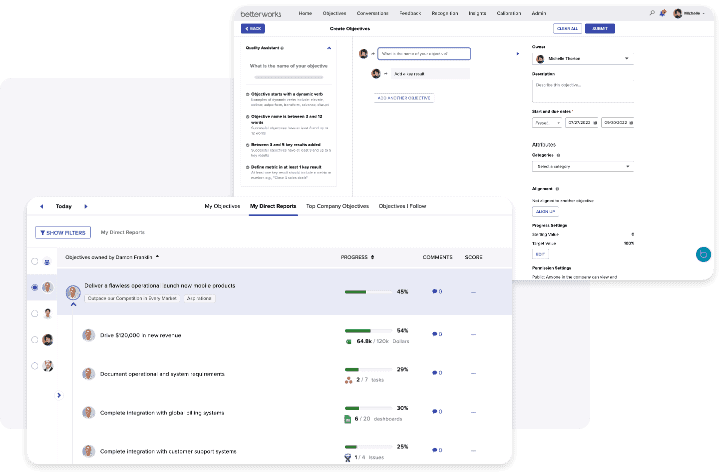Click owner avatar beside objective name field
Image resolution: width=723 pixels, height=476 pixels.
click(363, 54)
